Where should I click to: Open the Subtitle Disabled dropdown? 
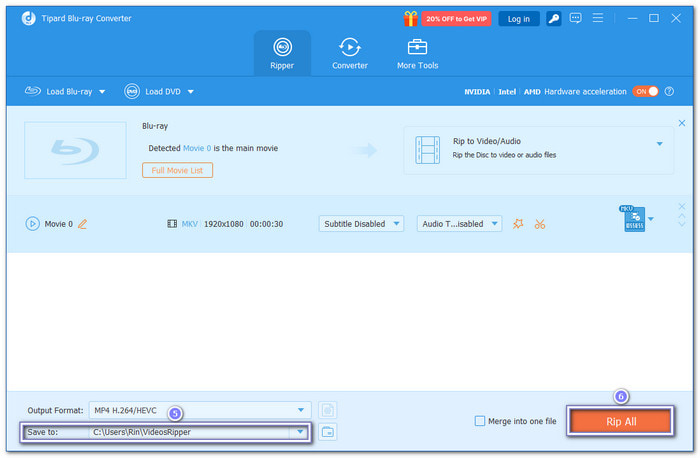click(x=361, y=224)
